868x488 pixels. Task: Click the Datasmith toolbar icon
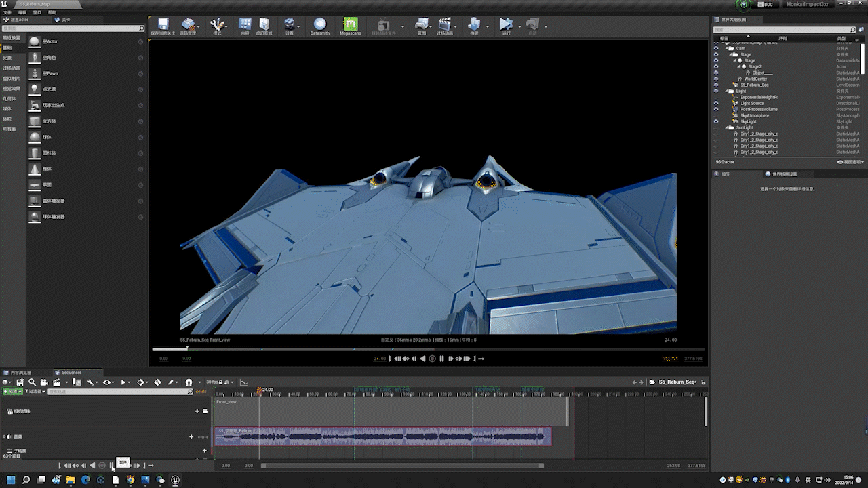click(x=319, y=24)
